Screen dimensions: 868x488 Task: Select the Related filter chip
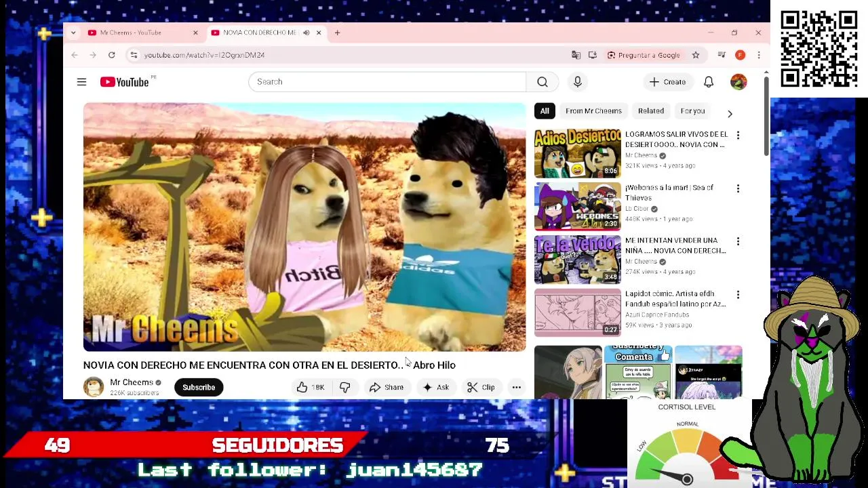click(x=651, y=111)
